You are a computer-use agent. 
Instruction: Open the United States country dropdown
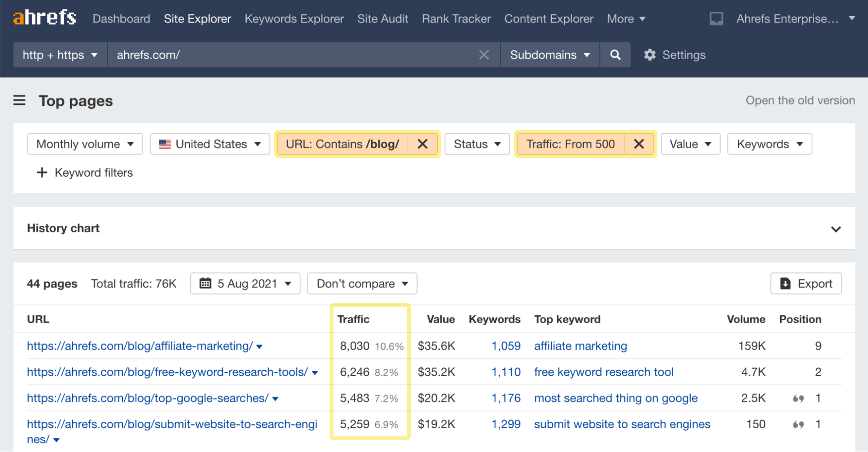coord(210,144)
